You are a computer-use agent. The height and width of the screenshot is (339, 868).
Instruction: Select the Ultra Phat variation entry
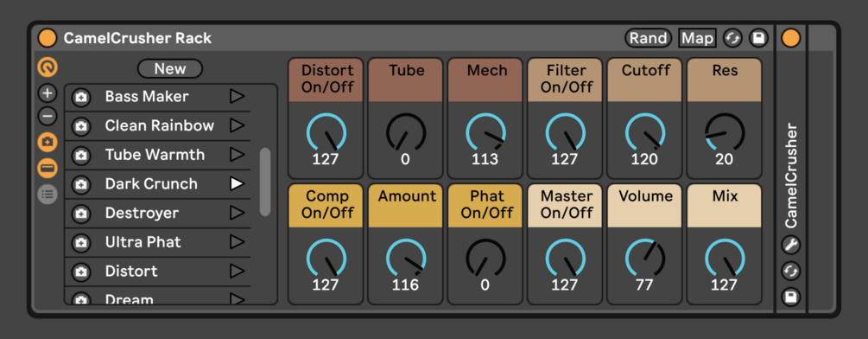[x=158, y=242]
